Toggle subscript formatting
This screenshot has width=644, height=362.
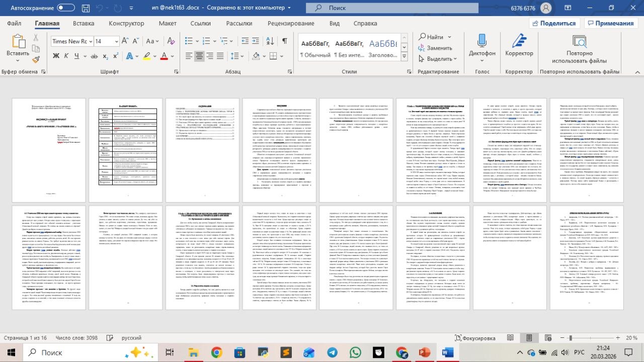[x=106, y=55]
